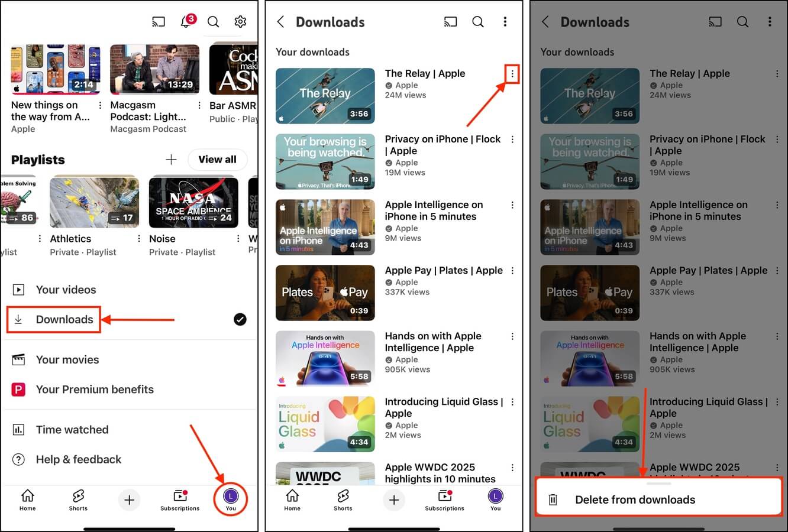Add a new playlist with plus icon
This screenshot has height=532, width=788.
click(171, 160)
